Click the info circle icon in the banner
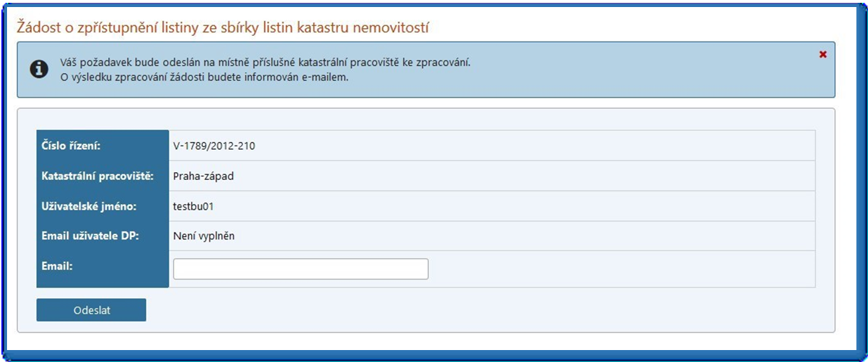The width and height of the screenshot is (868, 362). pos(39,69)
